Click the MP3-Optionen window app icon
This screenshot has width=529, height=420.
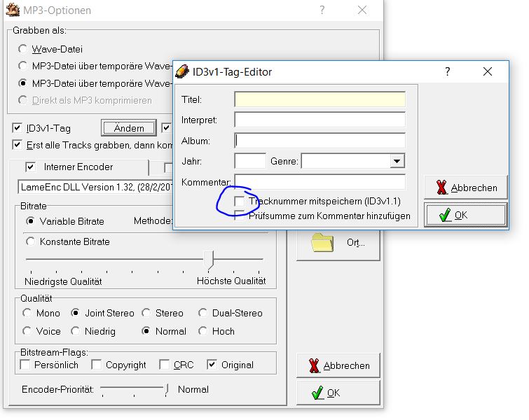(13, 10)
